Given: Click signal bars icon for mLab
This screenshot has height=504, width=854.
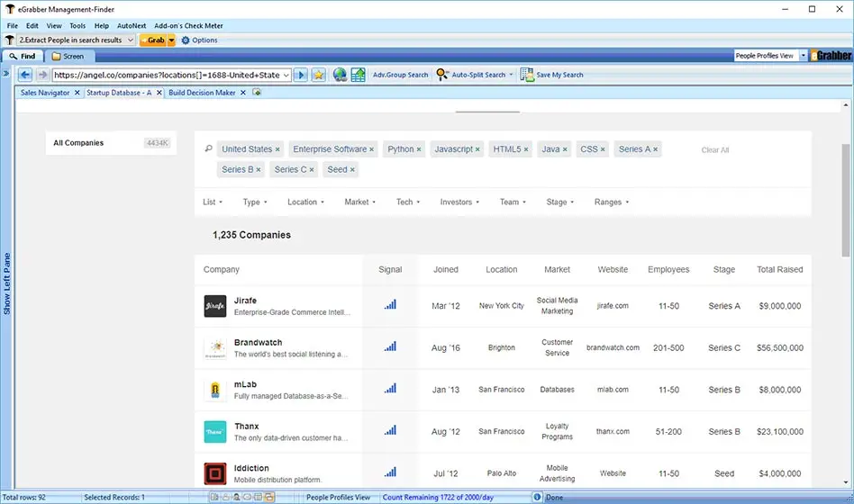Looking at the screenshot, I should point(390,389).
